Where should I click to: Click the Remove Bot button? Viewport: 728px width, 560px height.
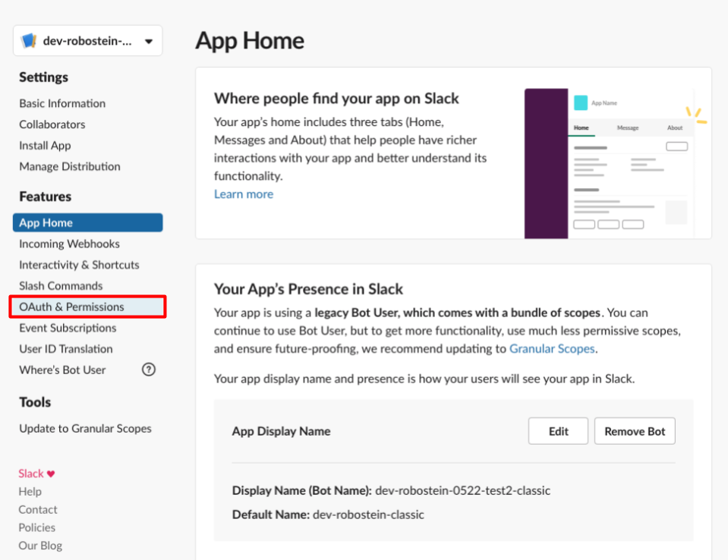[635, 431]
